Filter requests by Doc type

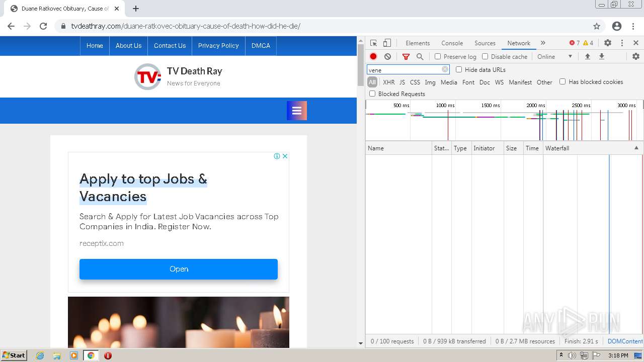coord(485,82)
